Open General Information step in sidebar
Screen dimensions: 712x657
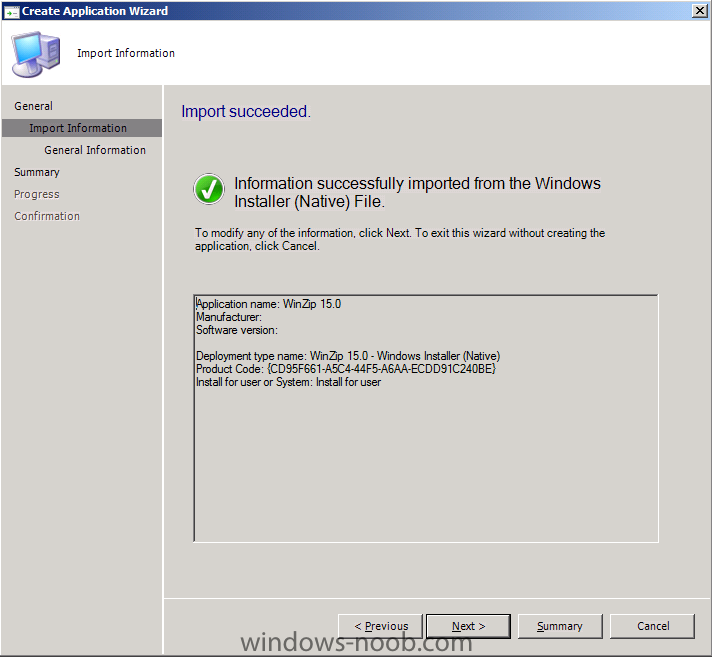pyautogui.click(x=95, y=150)
